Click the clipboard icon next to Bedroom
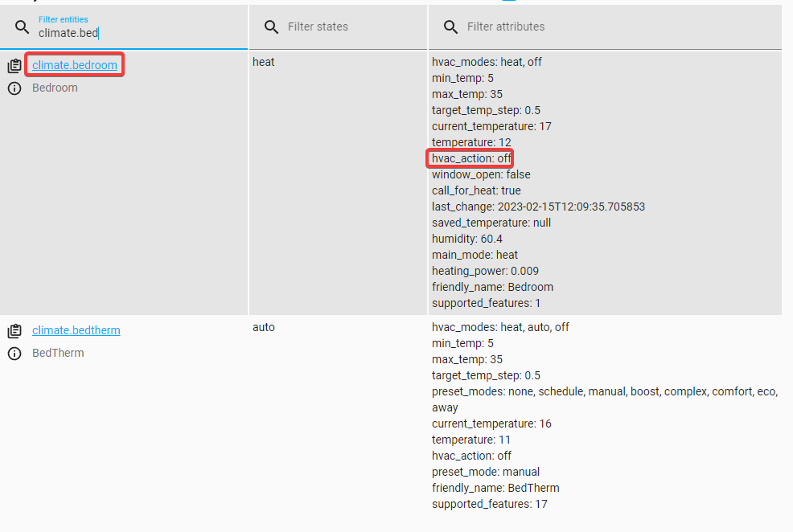 tap(14, 65)
